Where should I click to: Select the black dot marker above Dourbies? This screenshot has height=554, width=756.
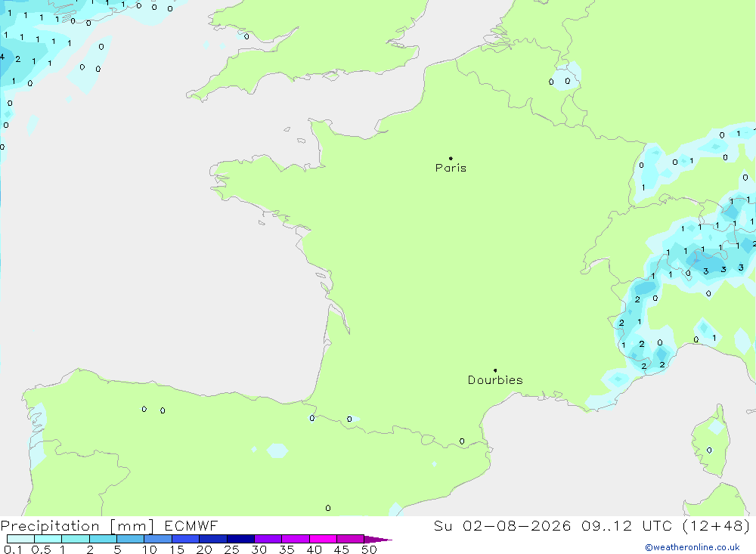[495, 370]
